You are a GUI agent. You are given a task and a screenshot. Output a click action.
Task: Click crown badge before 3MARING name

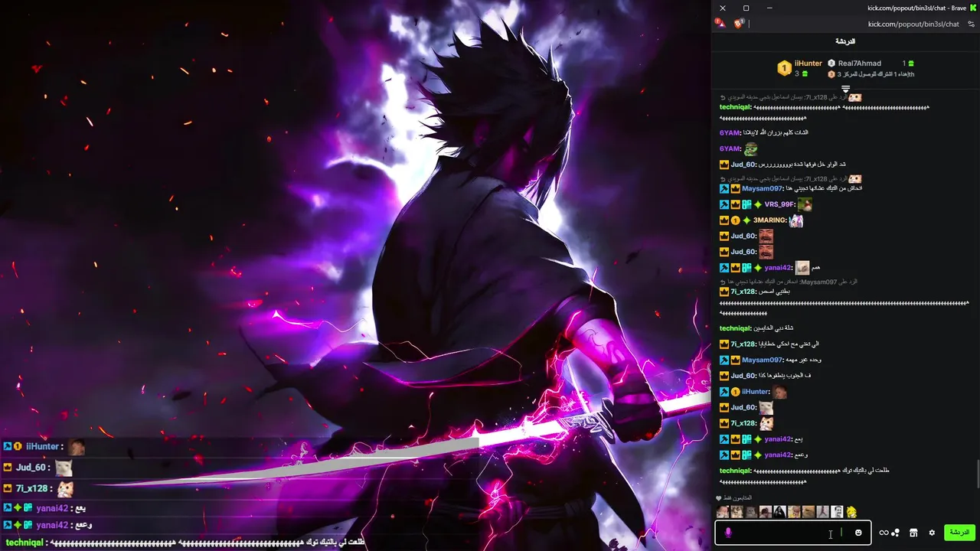tap(724, 220)
